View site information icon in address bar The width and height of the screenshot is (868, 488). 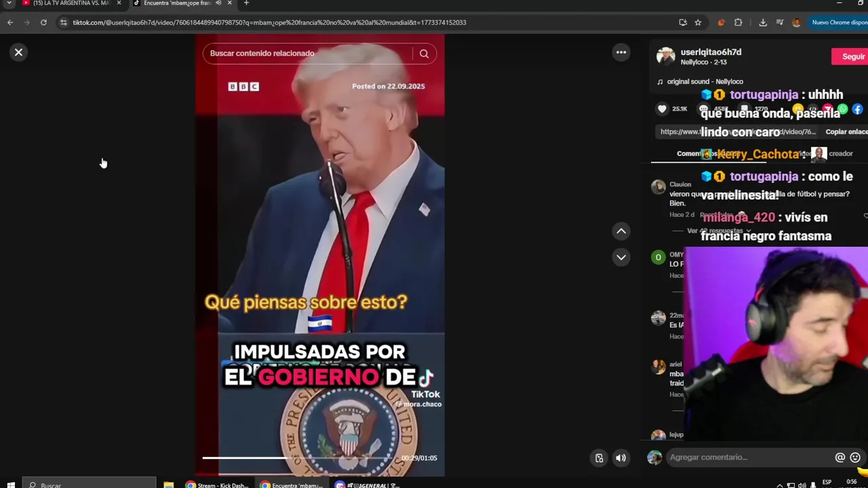pyautogui.click(x=63, y=22)
